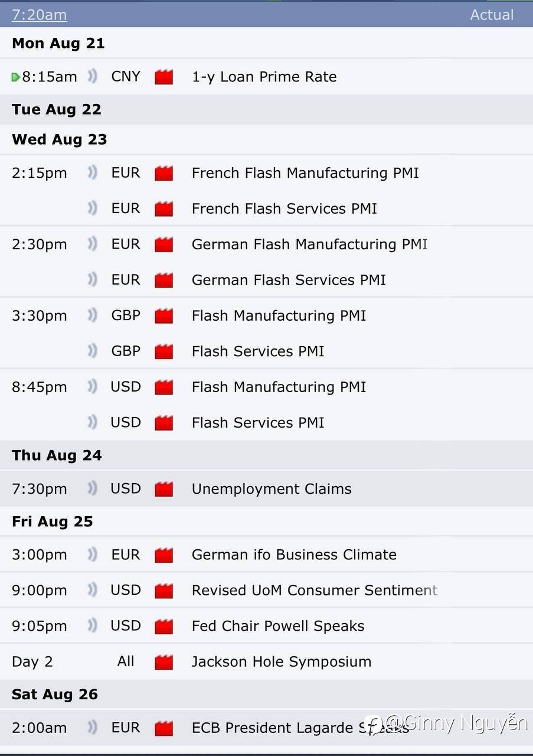The width and height of the screenshot is (533, 756).
Task: Open Revised UoM Consumer Sentiment details
Action: (314, 590)
